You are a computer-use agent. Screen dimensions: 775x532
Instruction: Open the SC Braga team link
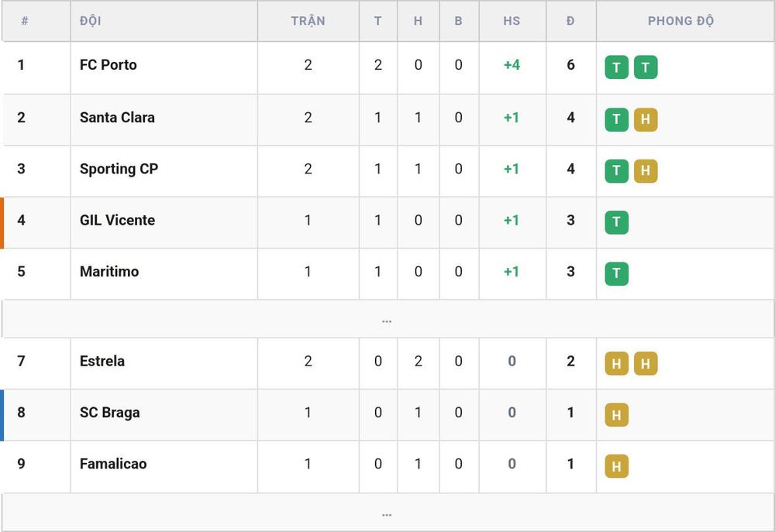[110, 413]
